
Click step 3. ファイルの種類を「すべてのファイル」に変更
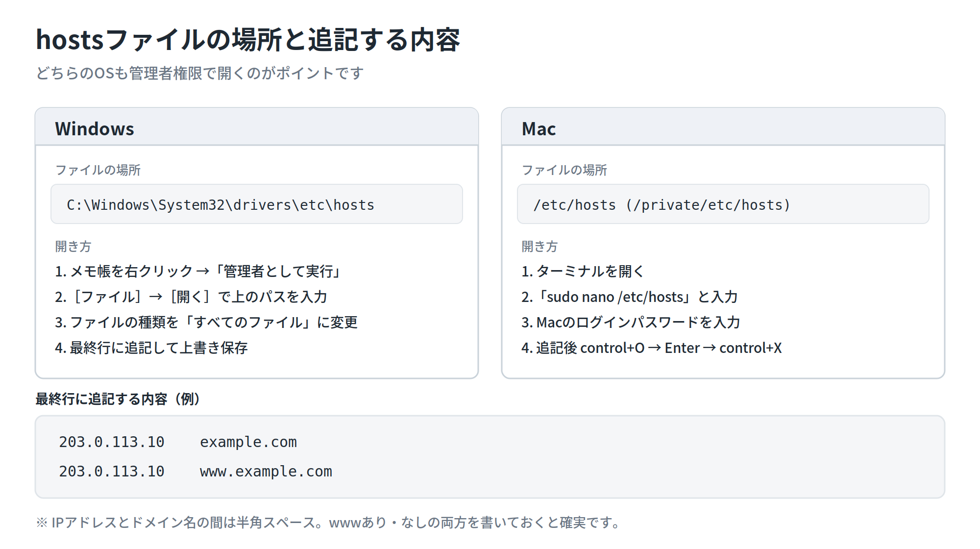(x=206, y=322)
